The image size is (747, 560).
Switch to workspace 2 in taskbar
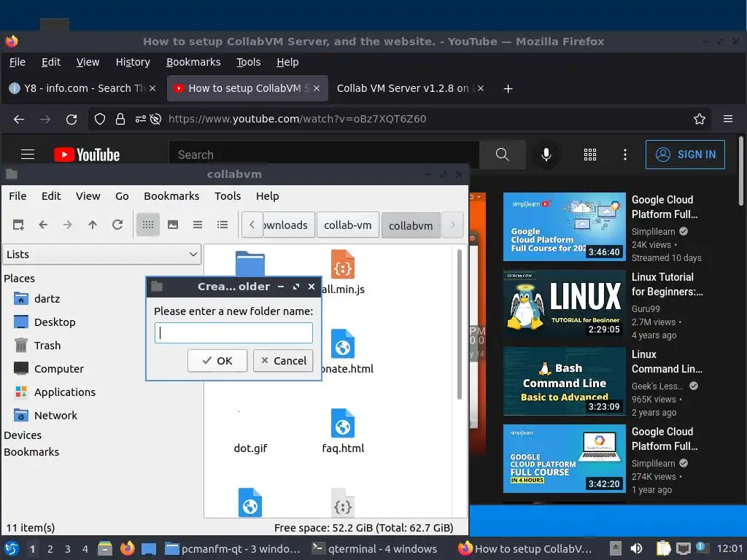(50, 549)
